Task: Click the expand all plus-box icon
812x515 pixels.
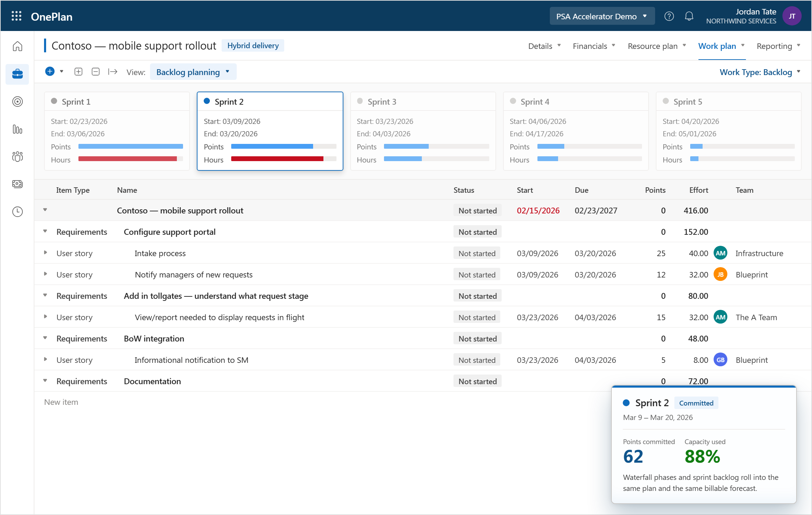Action: click(x=78, y=72)
